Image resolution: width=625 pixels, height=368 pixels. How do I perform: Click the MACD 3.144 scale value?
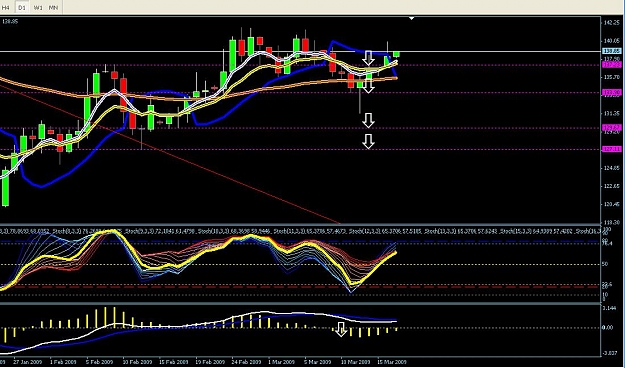[609, 308]
